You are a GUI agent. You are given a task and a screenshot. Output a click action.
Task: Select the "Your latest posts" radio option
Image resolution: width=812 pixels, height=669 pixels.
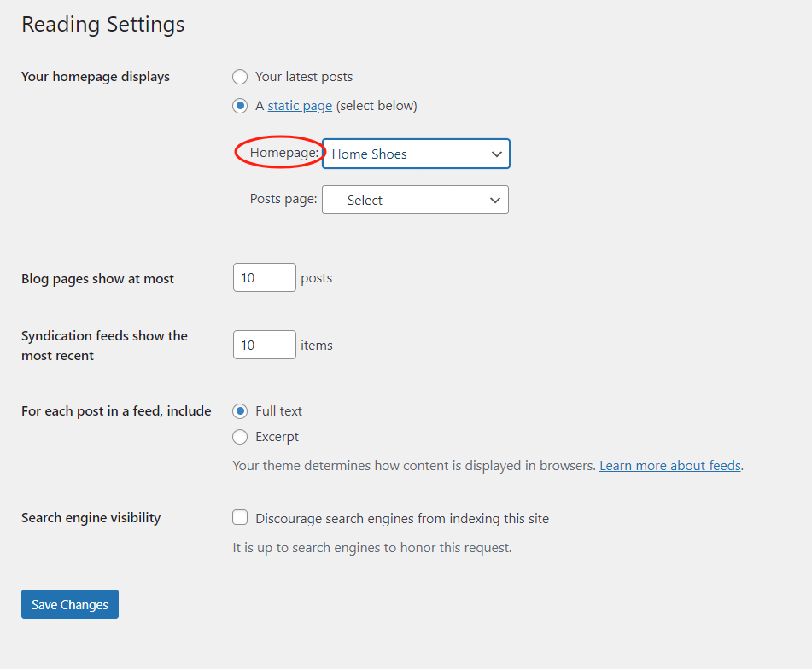tap(241, 77)
